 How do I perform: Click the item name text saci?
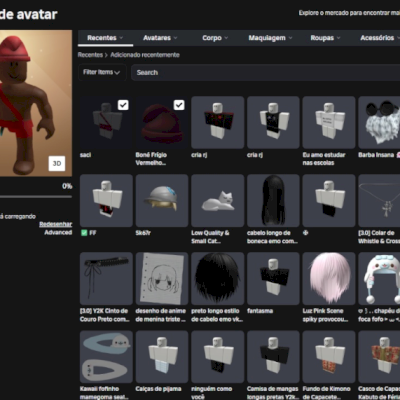coord(85,155)
